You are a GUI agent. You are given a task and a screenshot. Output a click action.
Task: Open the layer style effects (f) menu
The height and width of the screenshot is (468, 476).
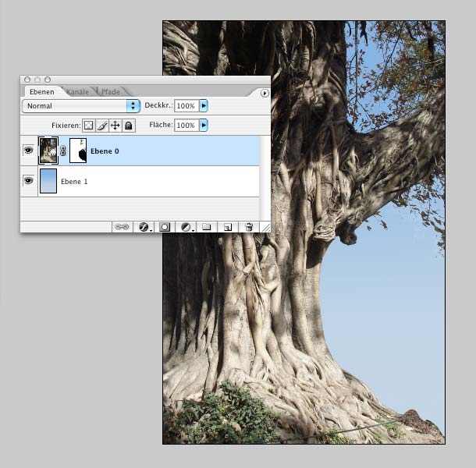(x=144, y=227)
